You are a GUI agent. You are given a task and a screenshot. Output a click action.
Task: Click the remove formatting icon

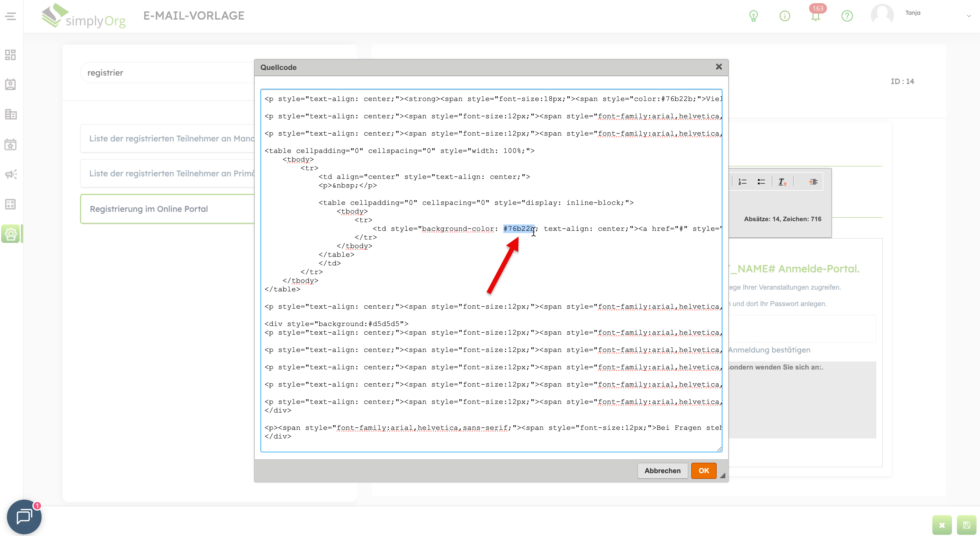[x=782, y=182]
